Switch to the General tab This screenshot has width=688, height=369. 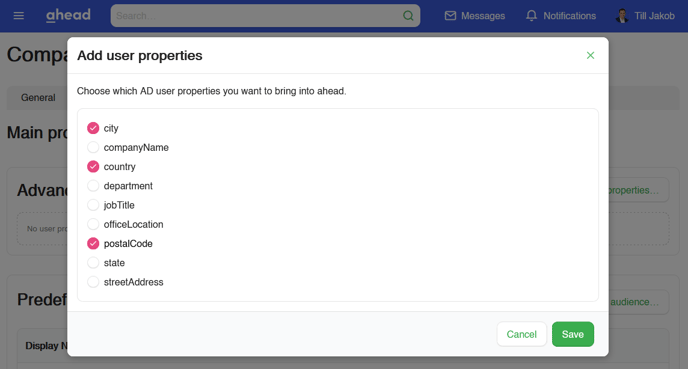pyautogui.click(x=38, y=97)
